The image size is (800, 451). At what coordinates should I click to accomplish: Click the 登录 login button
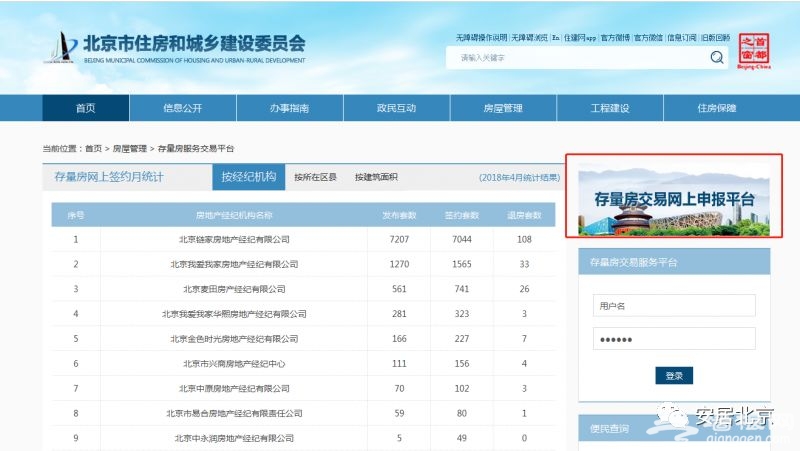[x=674, y=375]
